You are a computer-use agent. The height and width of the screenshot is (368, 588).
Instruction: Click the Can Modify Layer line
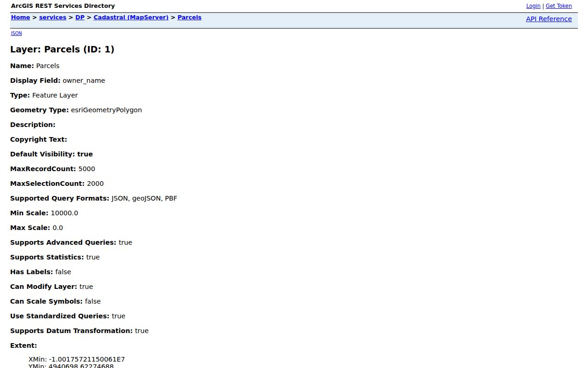tap(51, 287)
